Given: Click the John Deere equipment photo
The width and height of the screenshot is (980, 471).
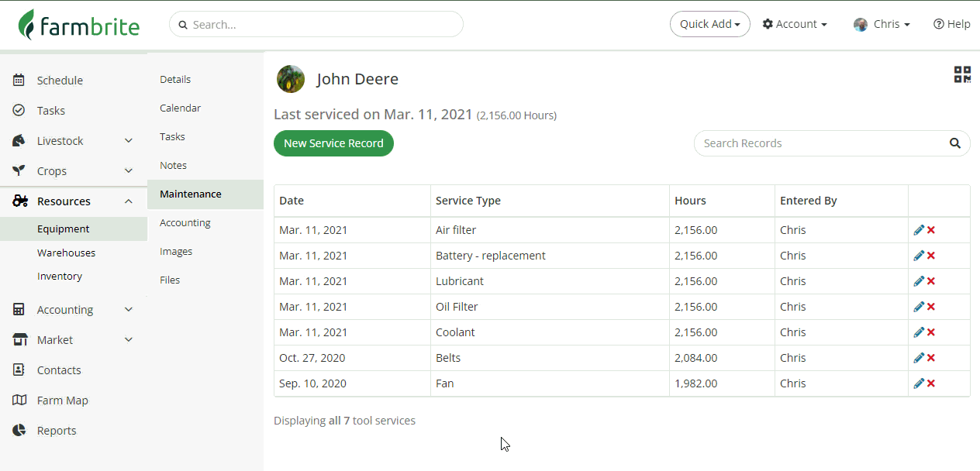Looking at the screenshot, I should (x=291, y=79).
